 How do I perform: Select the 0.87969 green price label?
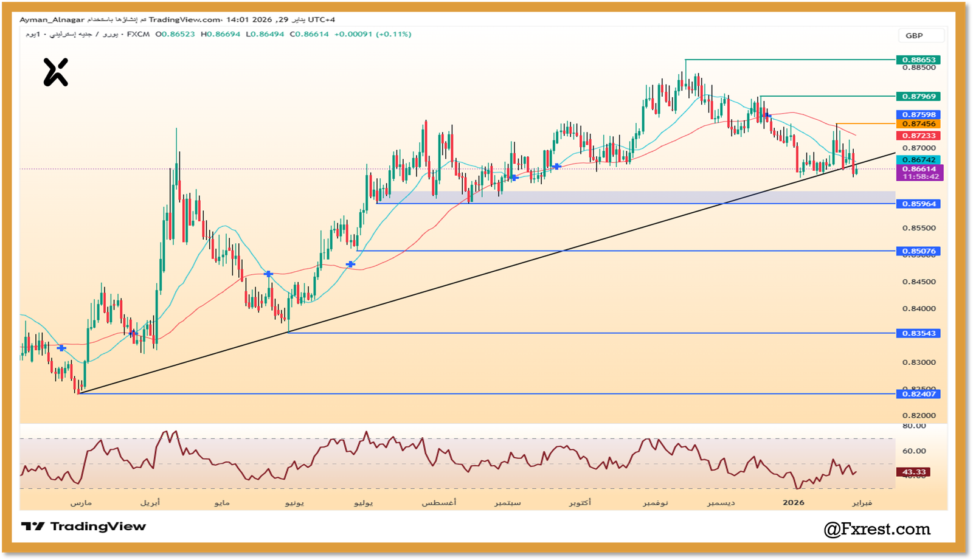918,96
